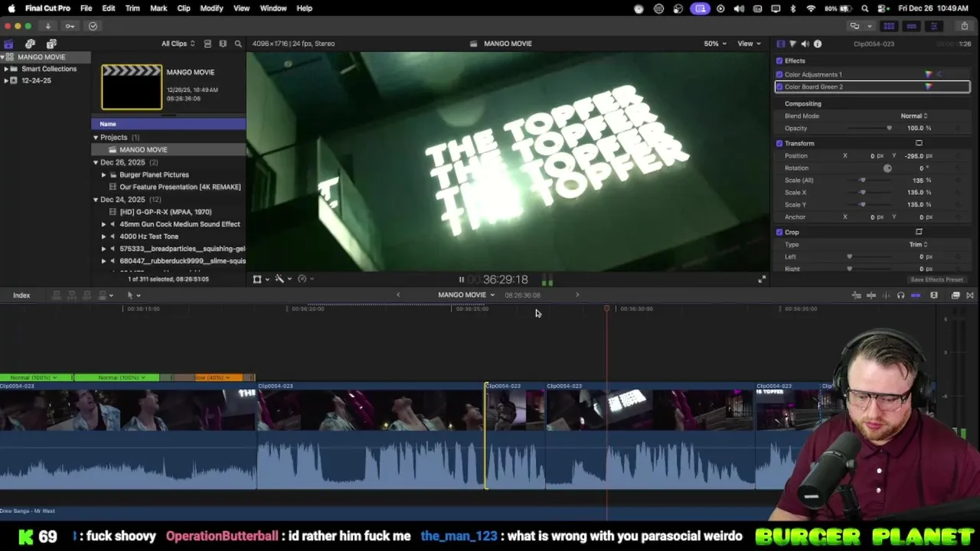Toggle the Browser panel visibility button
This screenshot has width=980, height=551.
[889, 26]
